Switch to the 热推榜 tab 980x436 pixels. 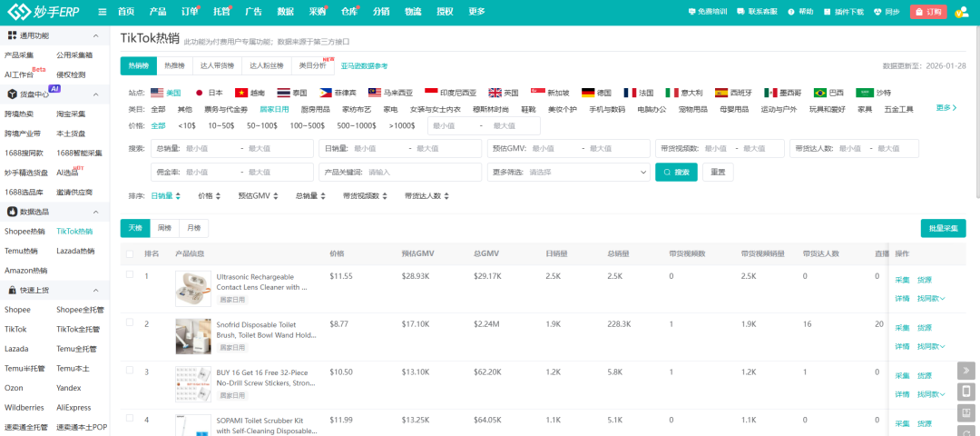tap(174, 65)
